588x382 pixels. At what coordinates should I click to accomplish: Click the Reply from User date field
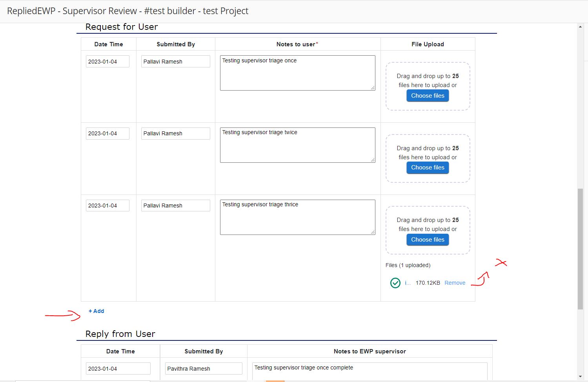[x=118, y=369]
